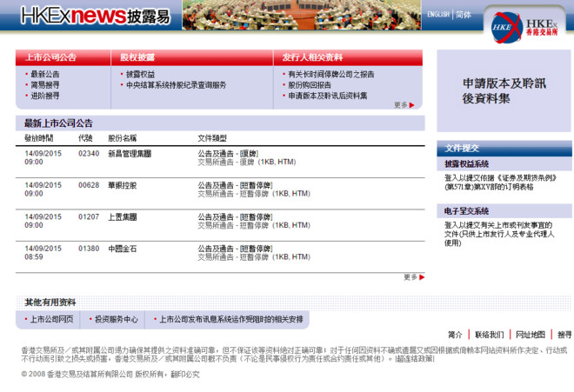This screenshot has width=574, height=392.
Task: Click 登入以提交依据证券及期货条例 description
Action: coord(500,183)
